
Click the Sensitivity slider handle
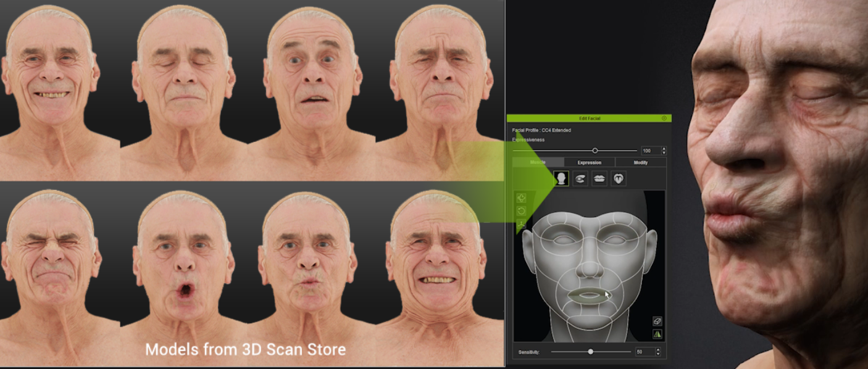(x=591, y=352)
